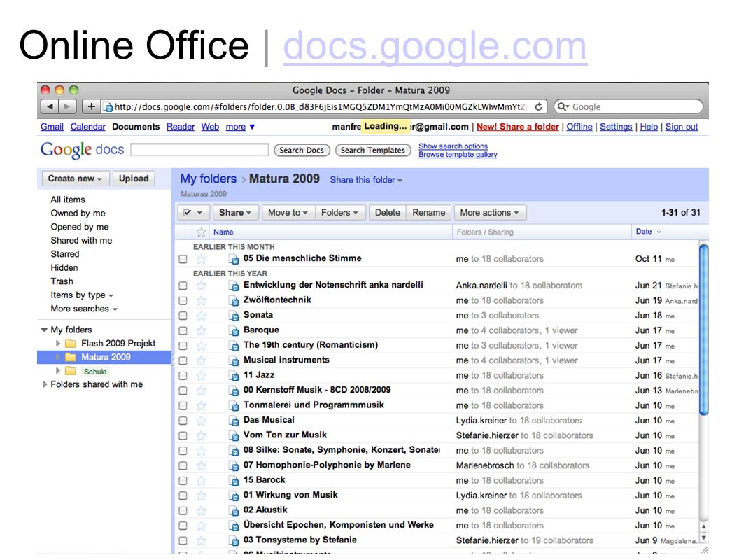Image resolution: width=746 pixels, height=560 pixels.
Task: Star the Baroque document
Action: point(202,330)
